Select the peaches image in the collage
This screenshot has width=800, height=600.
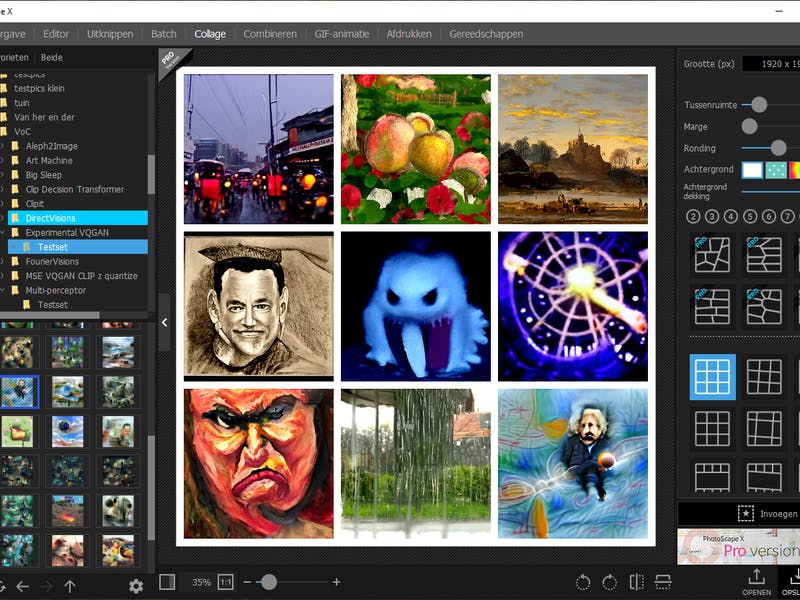tap(416, 149)
